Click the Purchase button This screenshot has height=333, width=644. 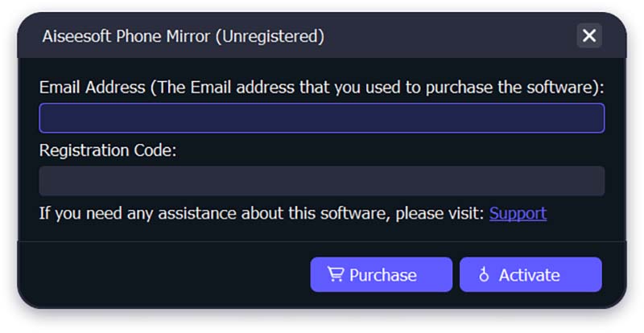pos(381,275)
